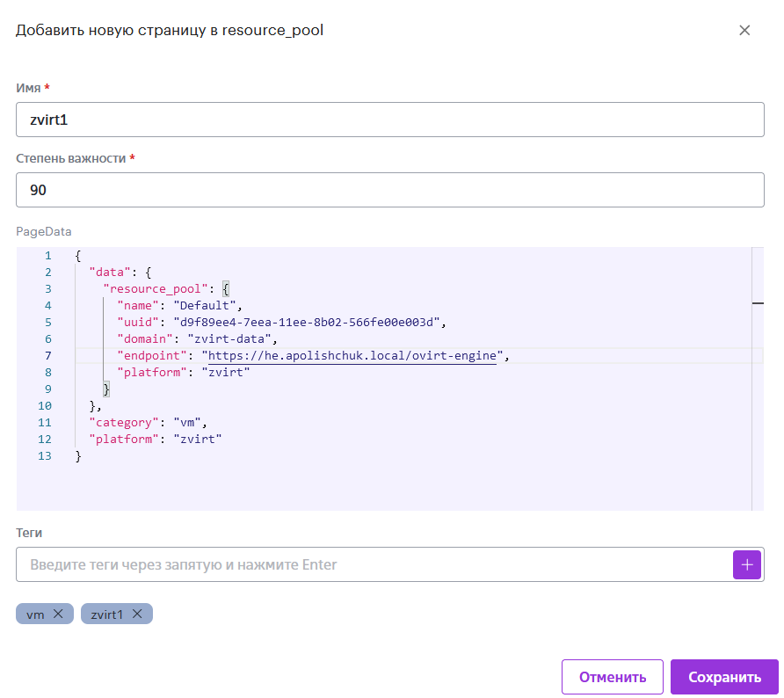784x698 pixels.
Task: Click the "domain" key on line 6
Action: pos(144,339)
